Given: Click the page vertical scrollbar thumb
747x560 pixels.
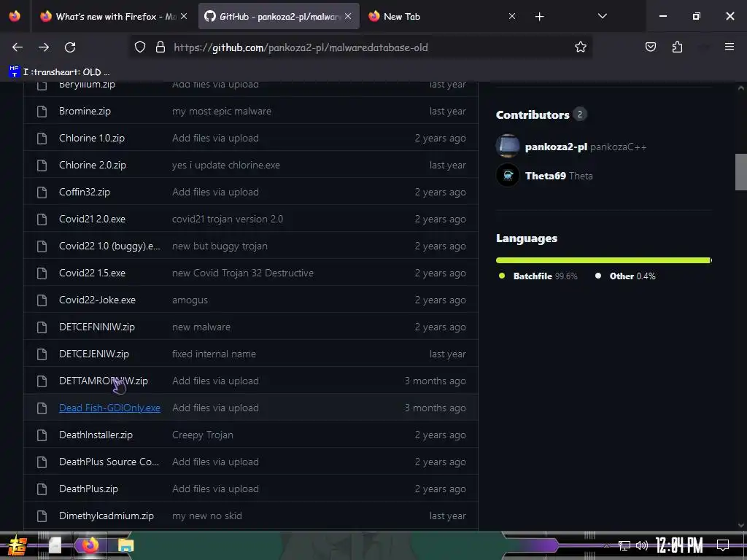Looking at the screenshot, I should click(x=741, y=172).
